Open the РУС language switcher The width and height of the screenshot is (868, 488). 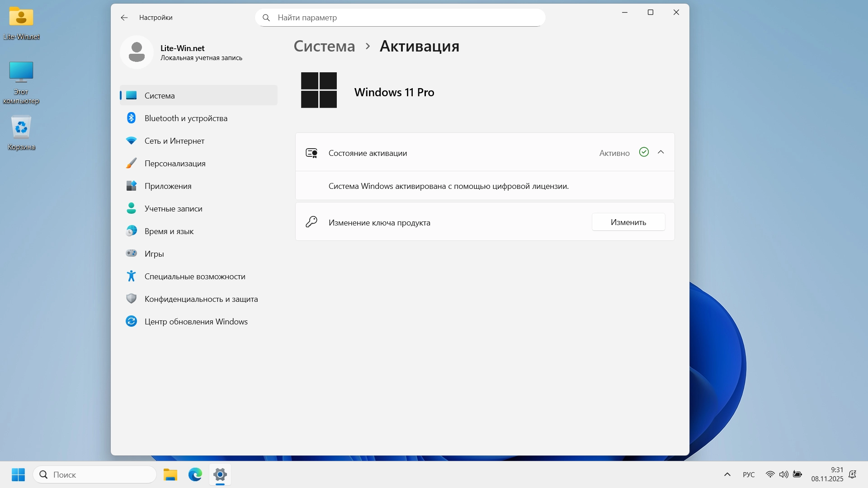tap(749, 474)
